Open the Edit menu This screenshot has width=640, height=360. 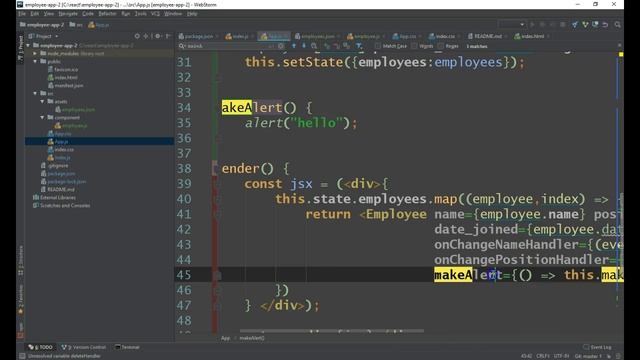point(35,14)
